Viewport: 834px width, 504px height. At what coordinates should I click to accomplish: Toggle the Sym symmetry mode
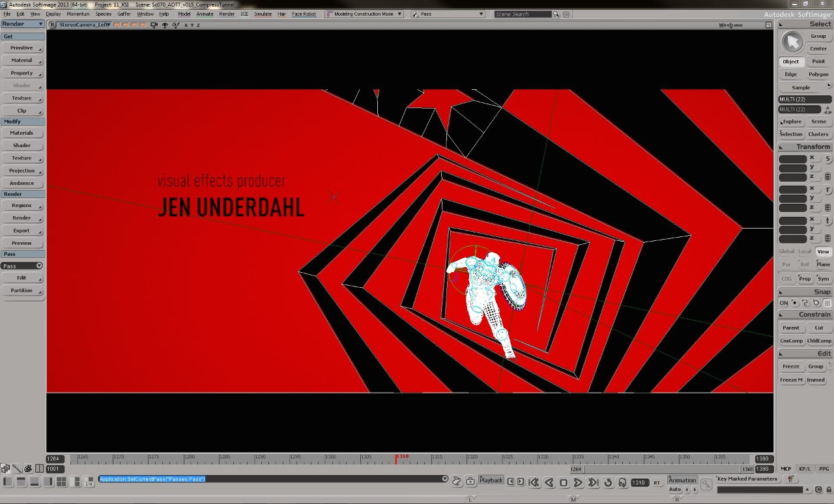pos(824,279)
